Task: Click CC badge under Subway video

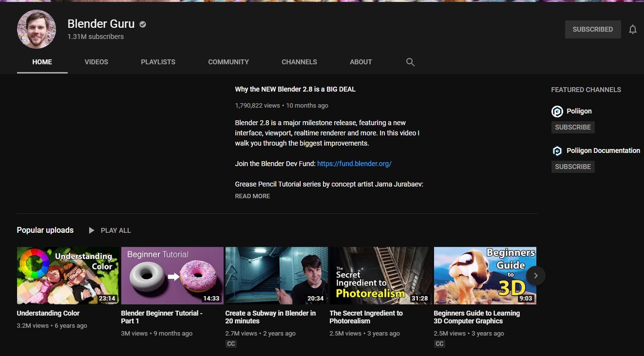Action: coord(231,344)
